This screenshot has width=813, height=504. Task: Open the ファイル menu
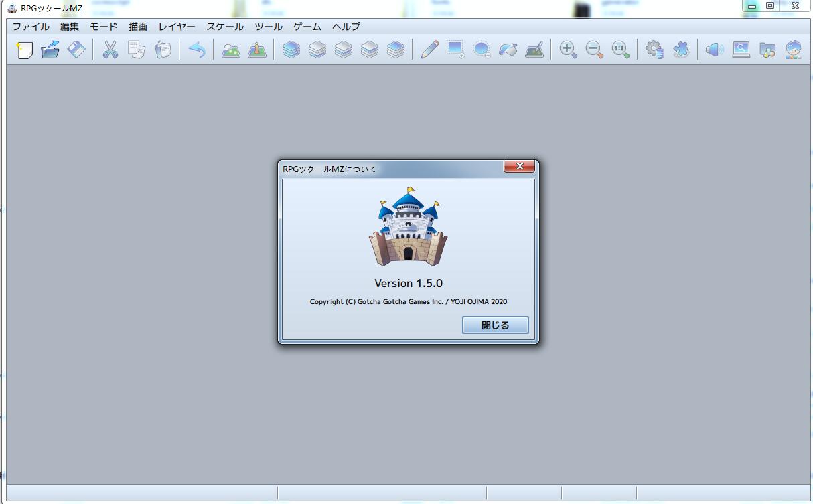coord(31,27)
